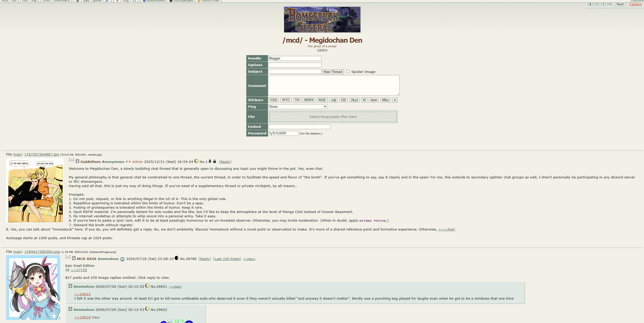Collapse the MCD XXIX thread with [–] toggle
The width and height of the screenshot is (644, 323).
(68, 257)
